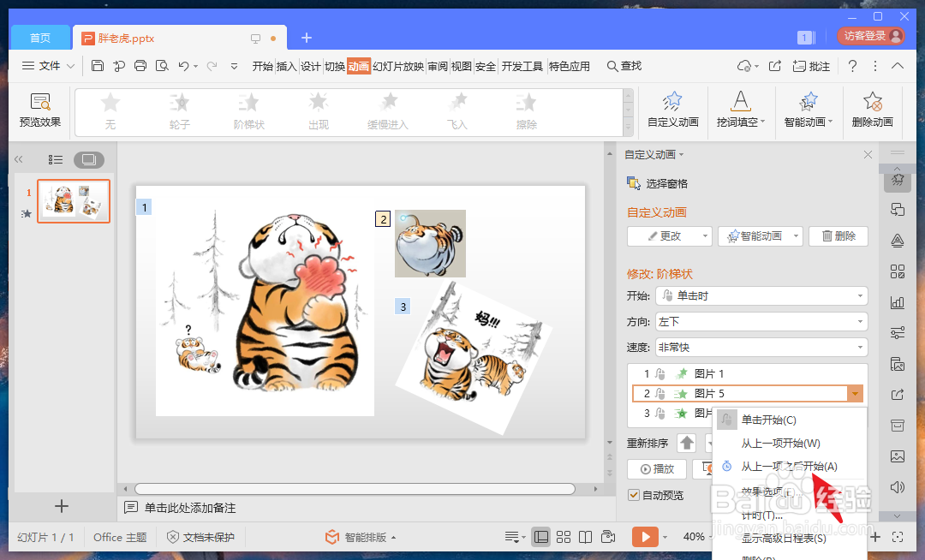Choose Start After Previous (从上一项之后开始) item
Screen dimensions: 925x560
tap(790, 467)
